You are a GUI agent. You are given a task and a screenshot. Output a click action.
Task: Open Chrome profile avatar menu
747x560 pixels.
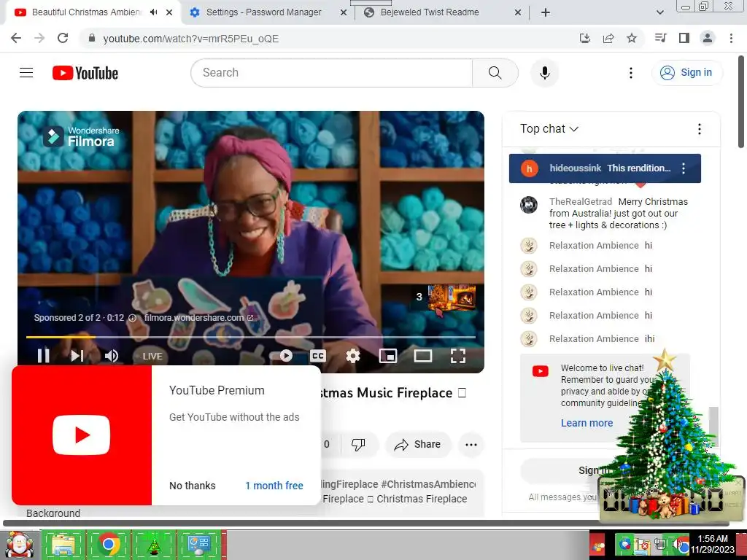coord(708,38)
